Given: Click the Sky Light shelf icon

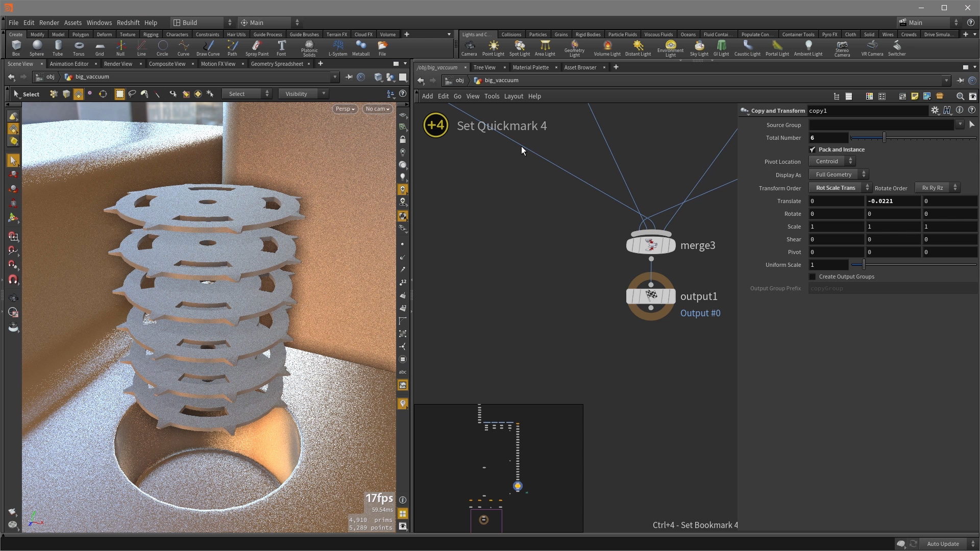Looking at the screenshot, I should pyautogui.click(x=699, y=47).
